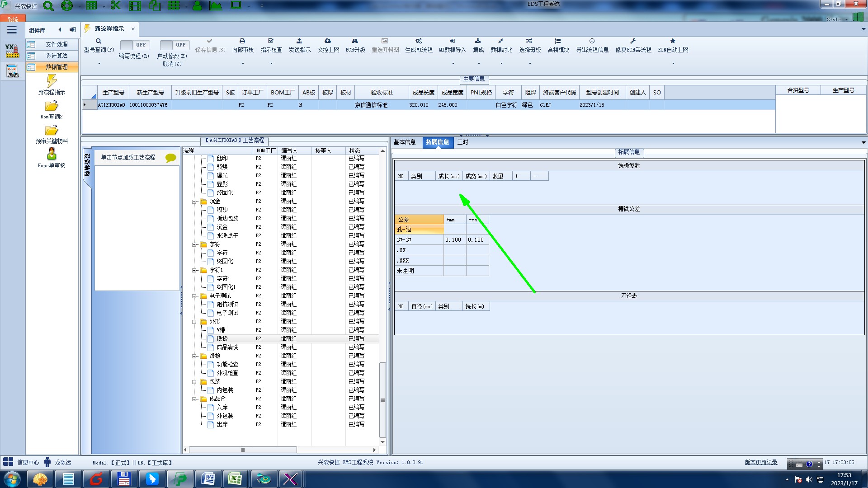Click the 新流程指示 lightning icon in sidebar
The height and width of the screenshot is (488, 868).
click(52, 81)
